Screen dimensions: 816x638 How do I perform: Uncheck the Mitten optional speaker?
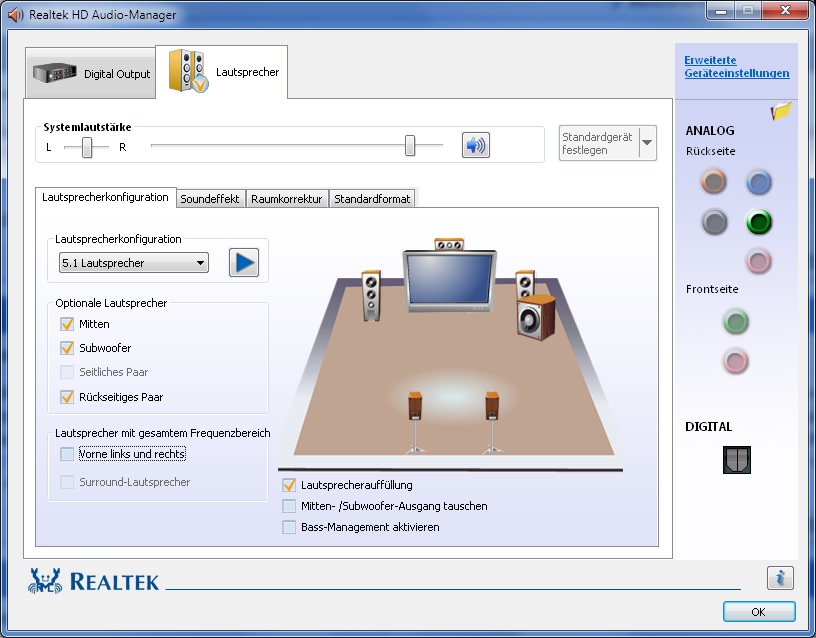(x=67, y=324)
